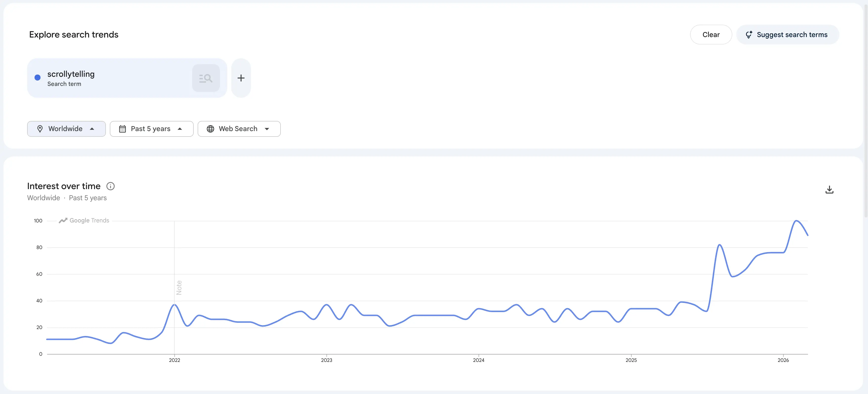Click the blue scrollytelling color dot

(38, 78)
